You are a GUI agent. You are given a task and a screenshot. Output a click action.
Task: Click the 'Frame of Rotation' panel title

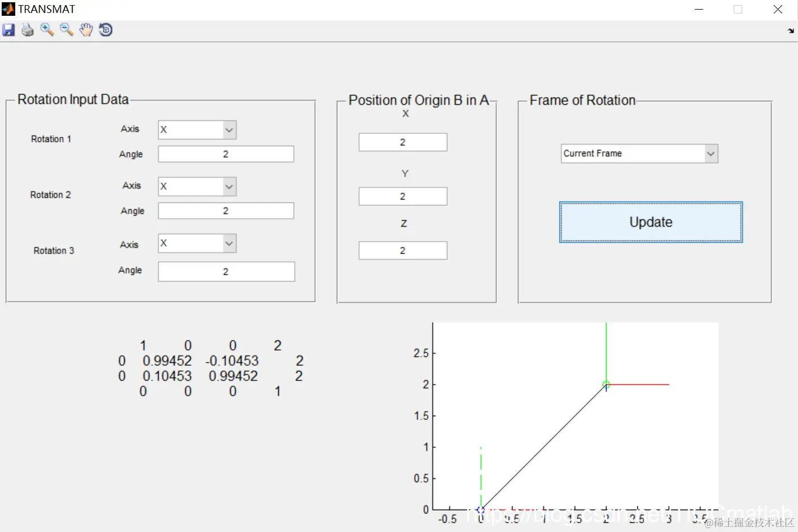[x=582, y=100]
